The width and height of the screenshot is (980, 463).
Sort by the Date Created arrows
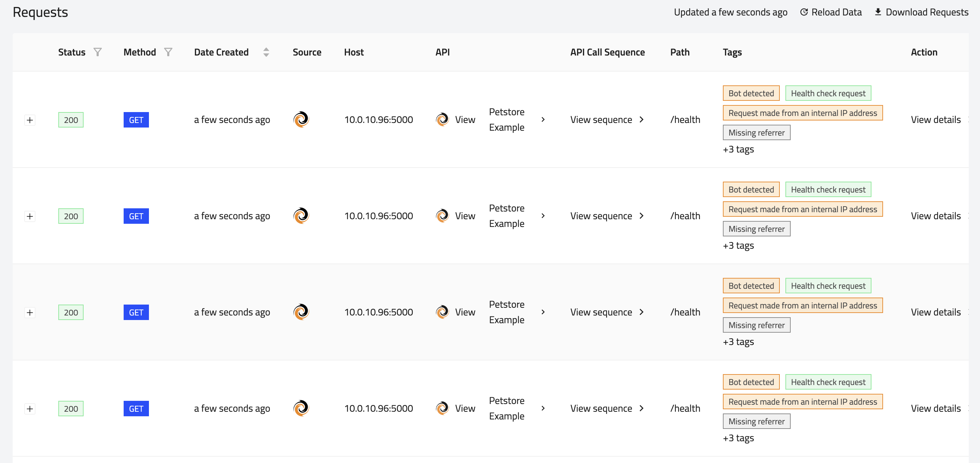[x=266, y=52]
